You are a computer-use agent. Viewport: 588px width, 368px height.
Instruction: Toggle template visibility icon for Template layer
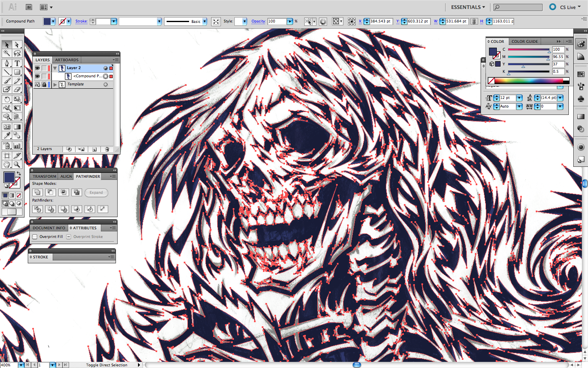[x=37, y=85]
